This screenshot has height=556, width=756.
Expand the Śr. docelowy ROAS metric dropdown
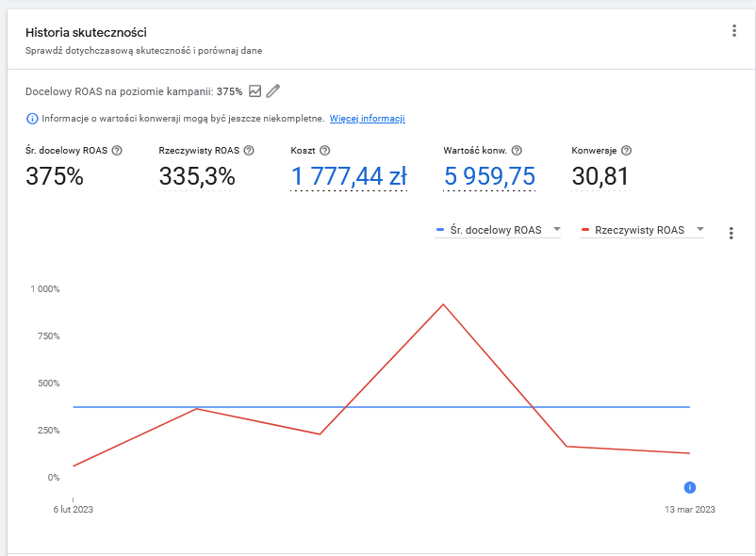(x=557, y=229)
